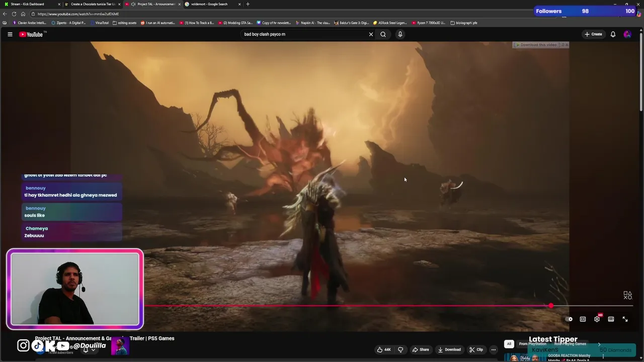Select the Role-Playing Games chip
644x362 pixels.
click(x=570, y=344)
